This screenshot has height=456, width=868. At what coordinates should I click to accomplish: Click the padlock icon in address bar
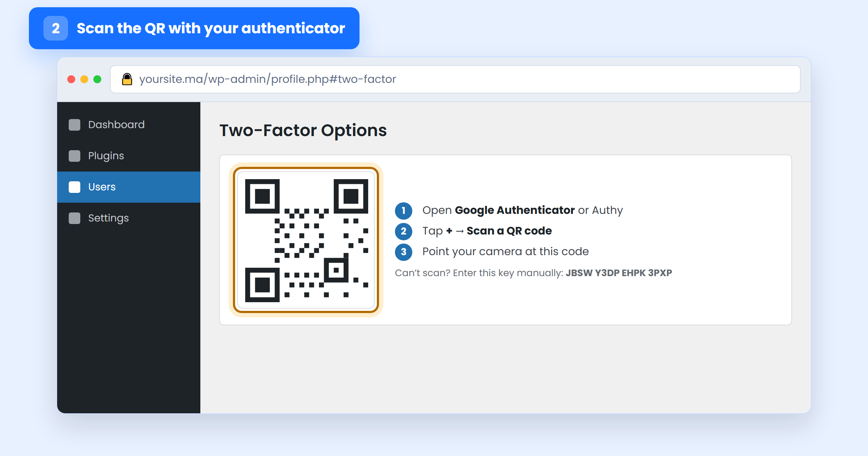127,79
